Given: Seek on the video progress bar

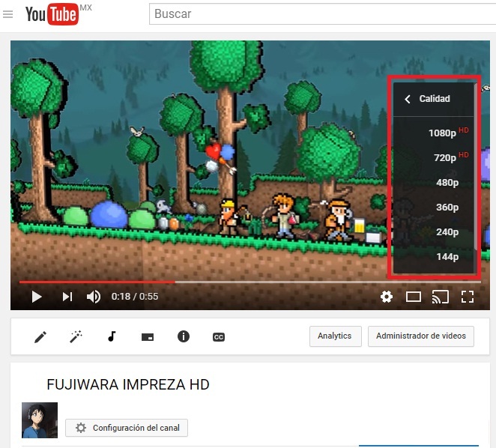Looking at the screenshot, I should (x=250, y=282).
